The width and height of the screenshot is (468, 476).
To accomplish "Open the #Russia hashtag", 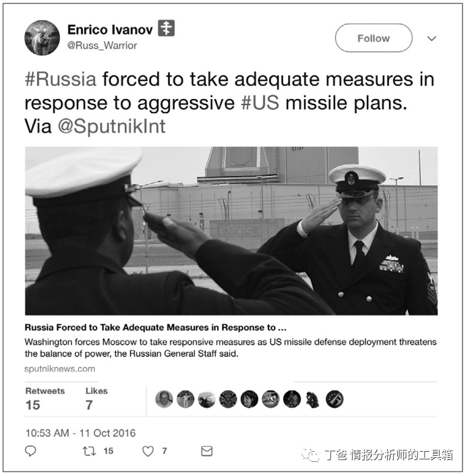I will [x=61, y=80].
